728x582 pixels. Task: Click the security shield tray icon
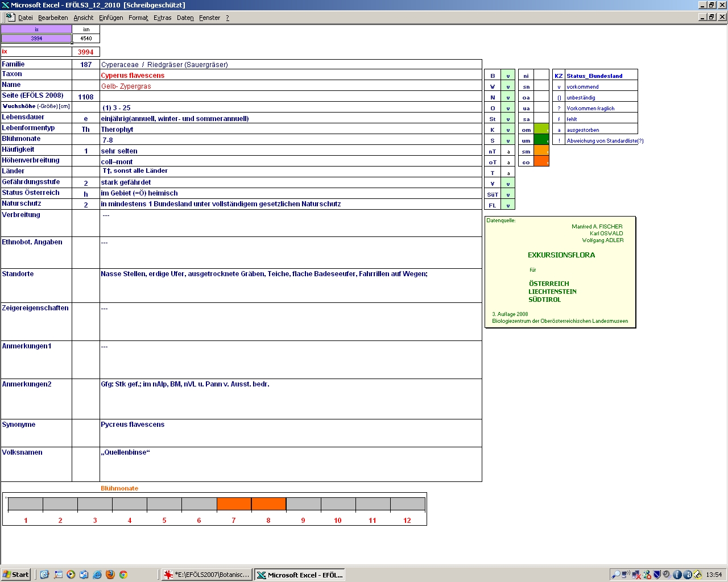click(657, 575)
